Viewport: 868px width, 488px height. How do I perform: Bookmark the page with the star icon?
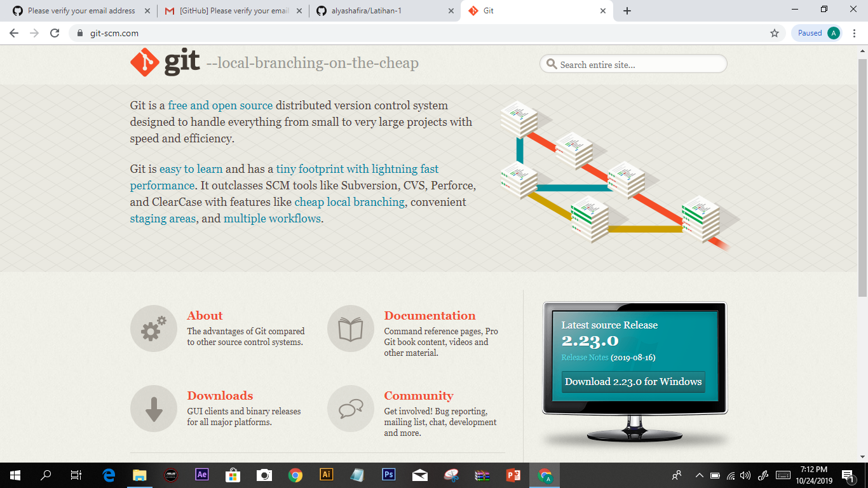pos(775,32)
